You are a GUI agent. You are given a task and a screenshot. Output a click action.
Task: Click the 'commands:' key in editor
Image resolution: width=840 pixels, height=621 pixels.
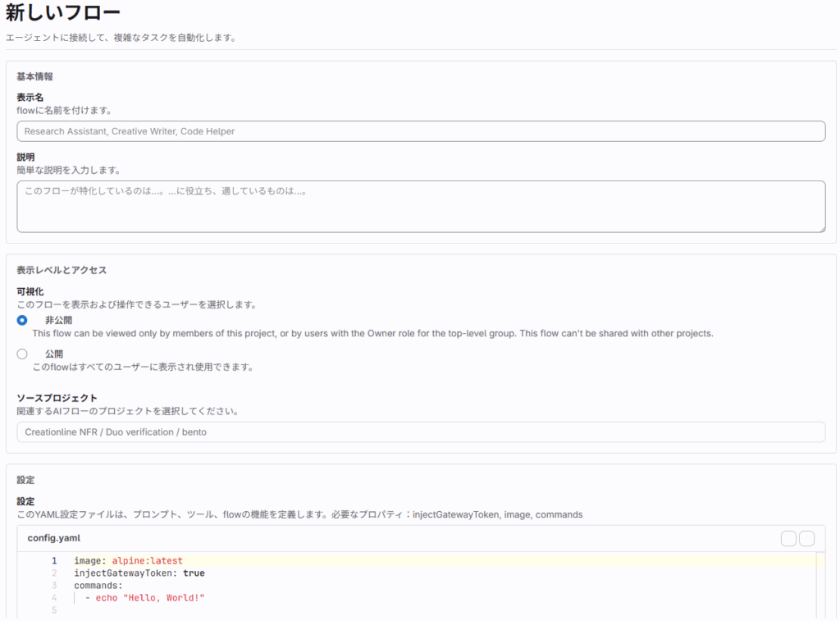98,586
